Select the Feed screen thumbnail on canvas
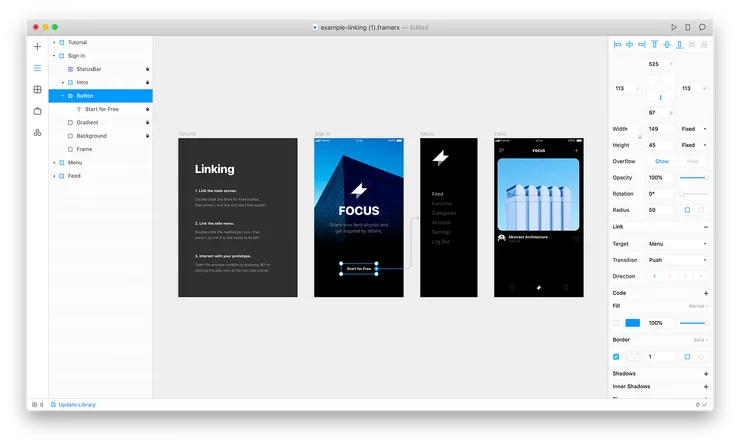The image size is (740, 446). [x=538, y=218]
